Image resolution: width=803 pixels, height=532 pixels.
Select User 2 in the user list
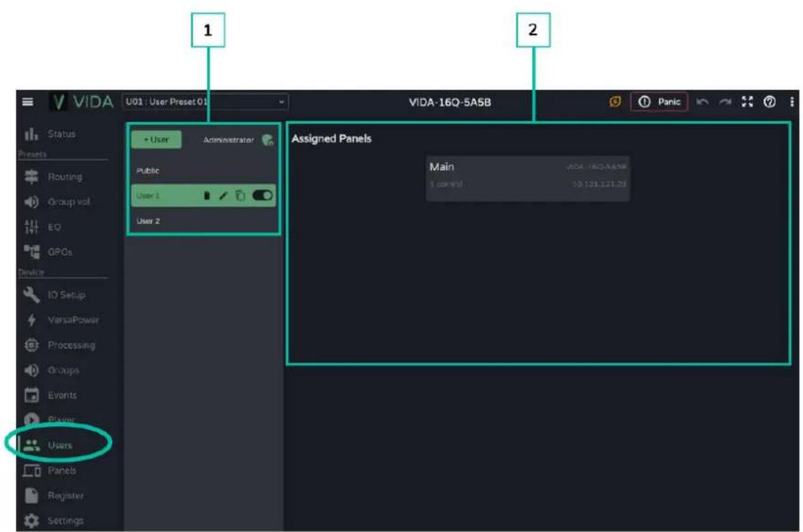coord(203,221)
